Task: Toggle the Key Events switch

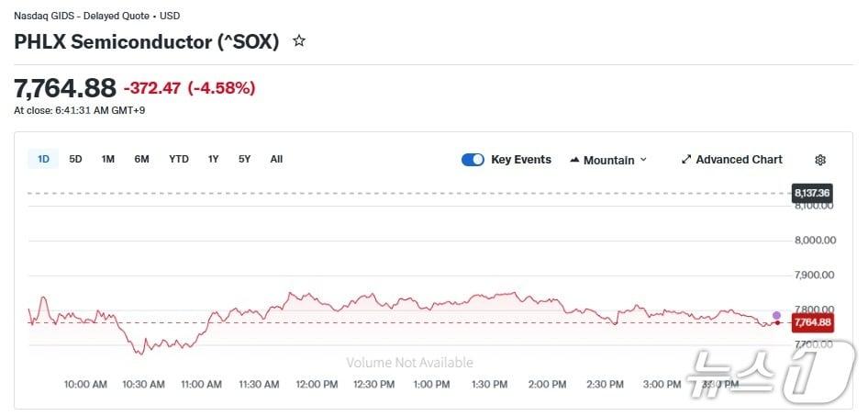Action: [473, 160]
